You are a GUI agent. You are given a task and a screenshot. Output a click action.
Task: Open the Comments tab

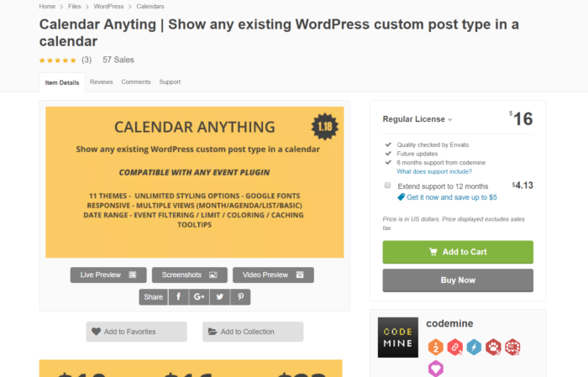pyautogui.click(x=136, y=81)
